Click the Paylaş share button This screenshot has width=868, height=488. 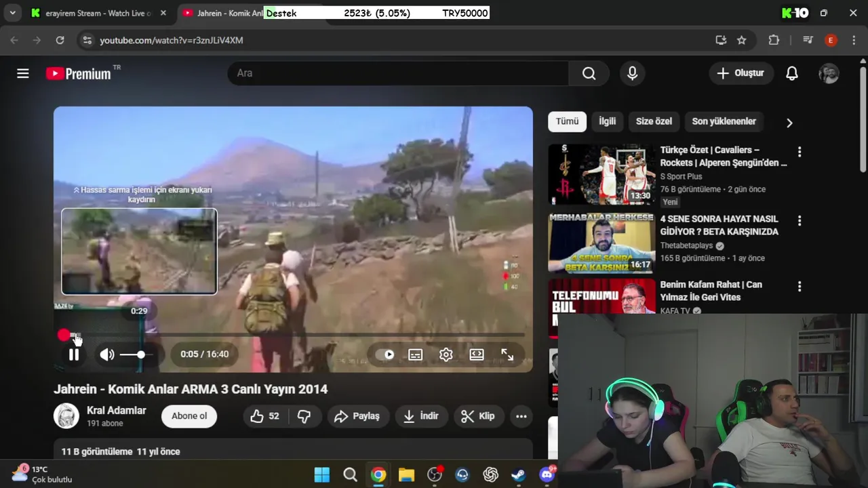point(357,416)
